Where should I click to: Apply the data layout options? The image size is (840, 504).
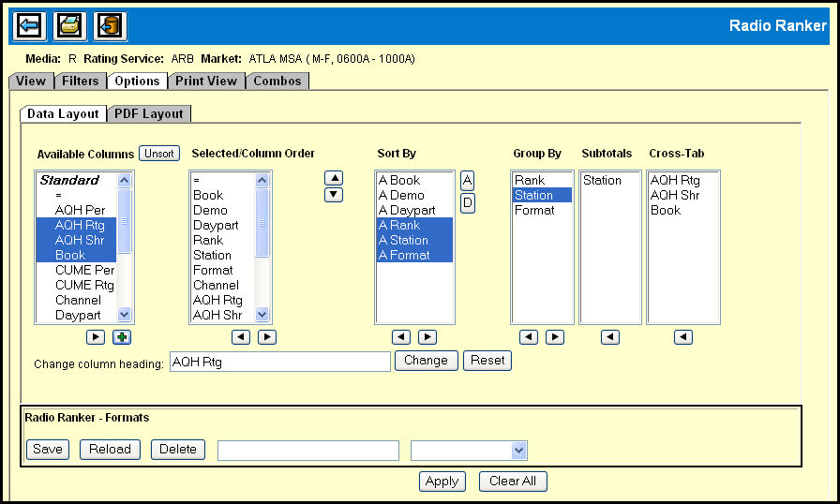[442, 481]
